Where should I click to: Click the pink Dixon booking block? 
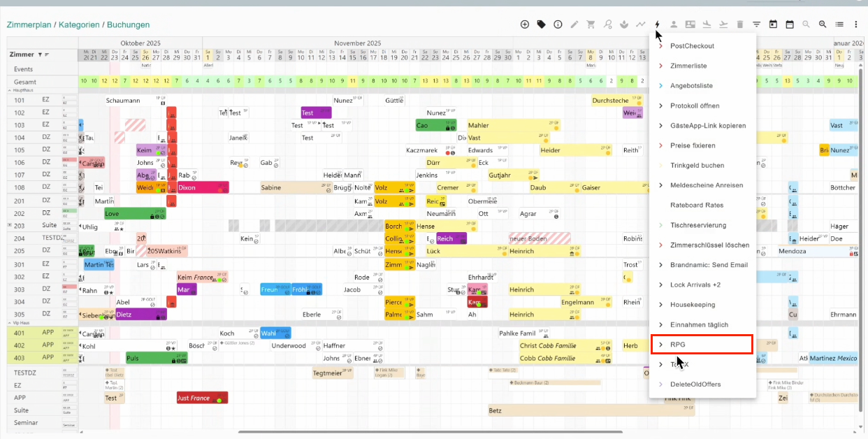click(x=203, y=187)
